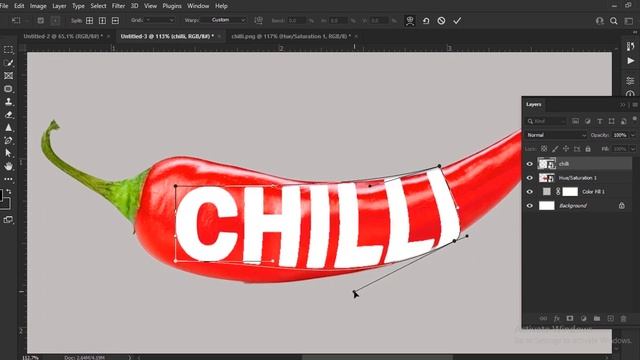
Task: Switch to the Untitled-2 document tab
Action: click(x=63, y=36)
